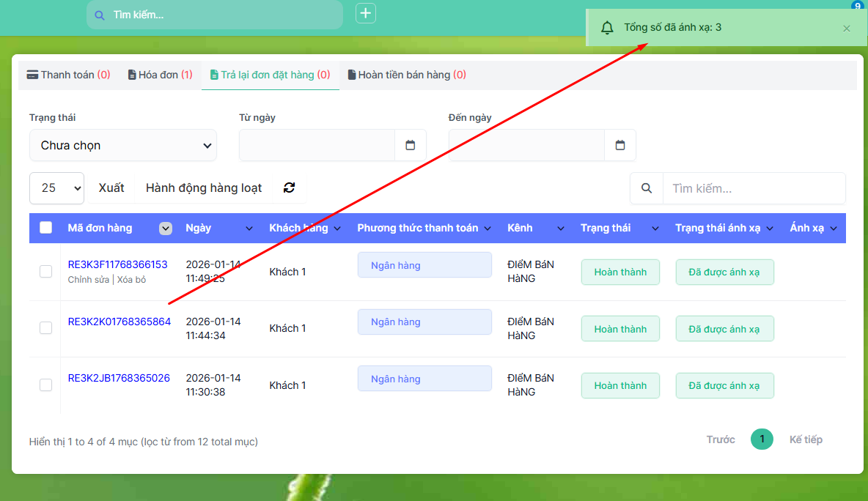Click the Xuất export button
The height and width of the screenshot is (501, 868).
pyautogui.click(x=111, y=188)
